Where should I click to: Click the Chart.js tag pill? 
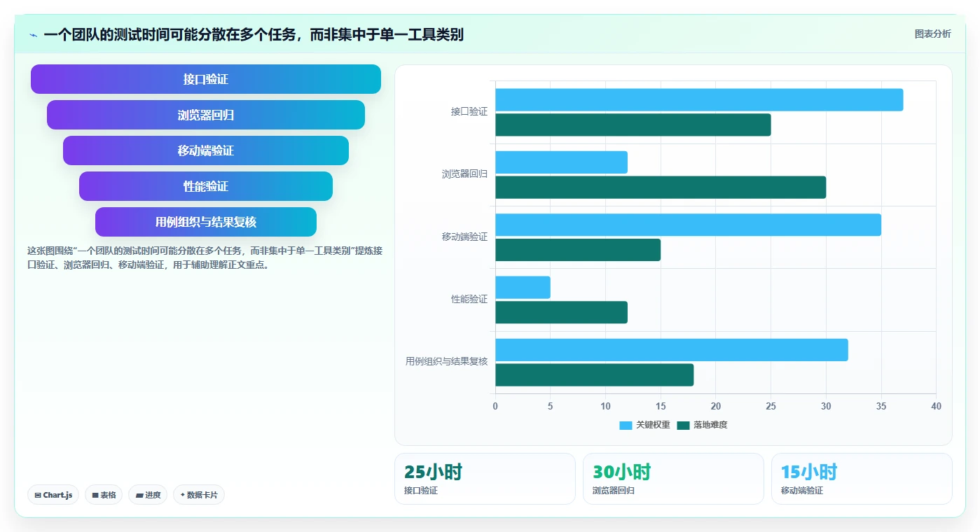click(53, 495)
